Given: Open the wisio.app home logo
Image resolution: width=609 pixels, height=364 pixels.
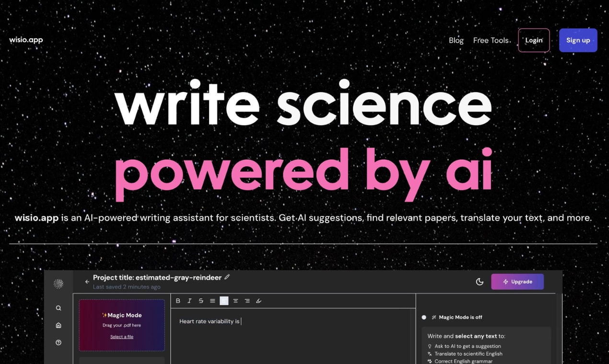Looking at the screenshot, I should (26, 40).
